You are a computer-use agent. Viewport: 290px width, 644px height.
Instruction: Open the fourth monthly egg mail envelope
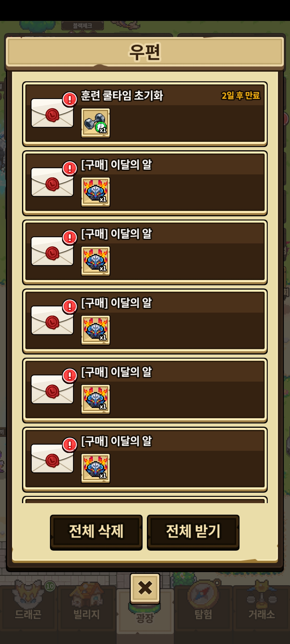tap(52, 389)
